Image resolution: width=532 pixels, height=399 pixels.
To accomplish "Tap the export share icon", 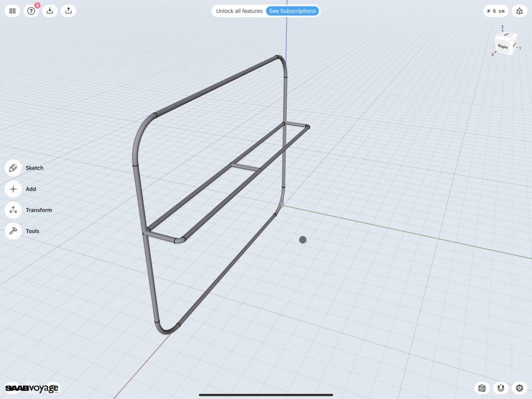I will [69, 11].
